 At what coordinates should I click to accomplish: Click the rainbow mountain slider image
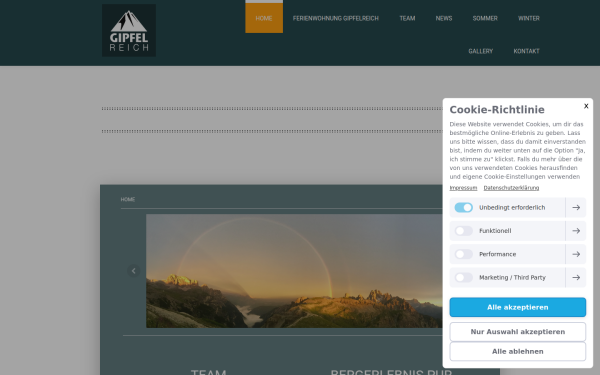click(x=294, y=271)
